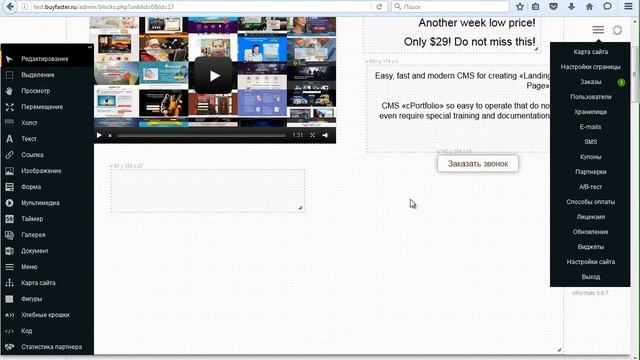Select the empty dashed block below the video
This screenshot has width=640, height=360.
point(208,191)
